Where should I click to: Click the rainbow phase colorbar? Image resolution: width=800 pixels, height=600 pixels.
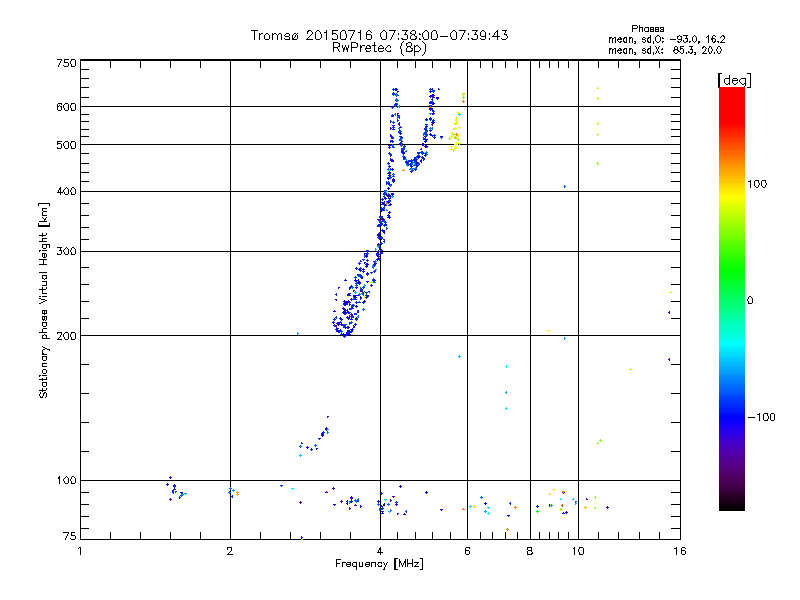click(732, 299)
